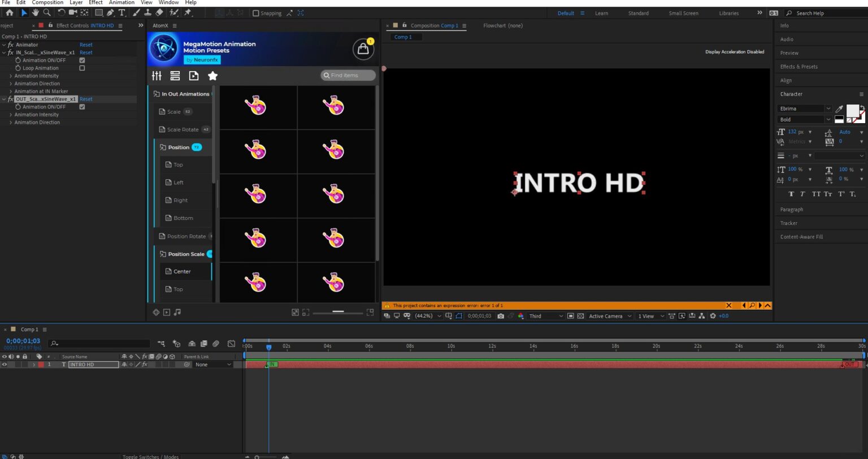Click the eyedropper in Character panel
This screenshot has height=459, width=868.
tap(840, 109)
